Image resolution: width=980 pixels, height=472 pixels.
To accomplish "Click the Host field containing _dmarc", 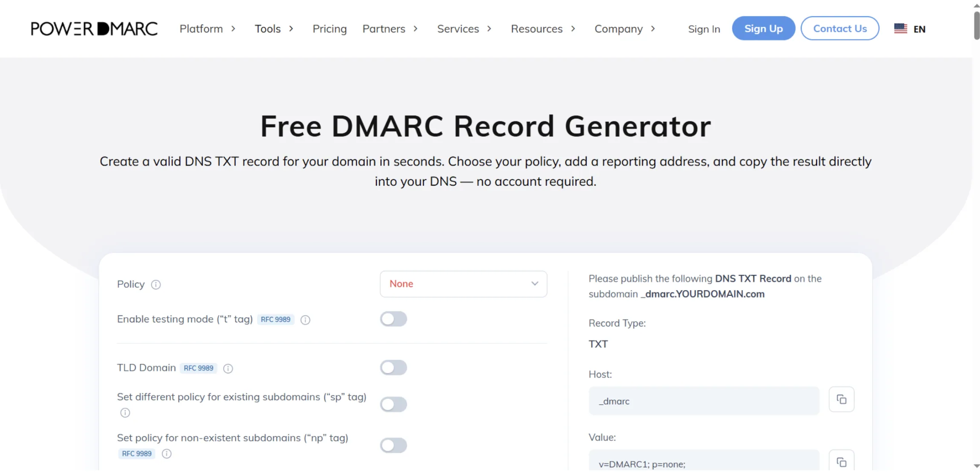I will pyautogui.click(x=704, y=401).
